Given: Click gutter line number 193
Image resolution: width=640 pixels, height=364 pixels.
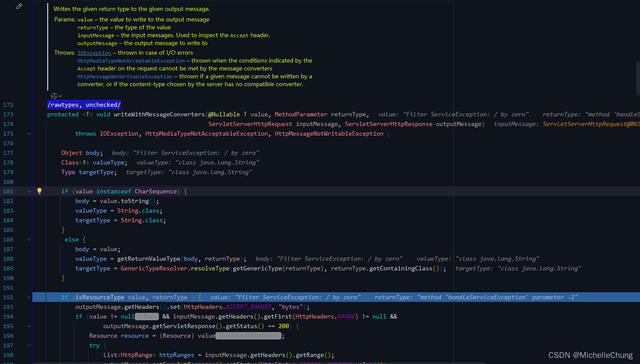Looking at the screenshot, I should click(x=8, y=307).
